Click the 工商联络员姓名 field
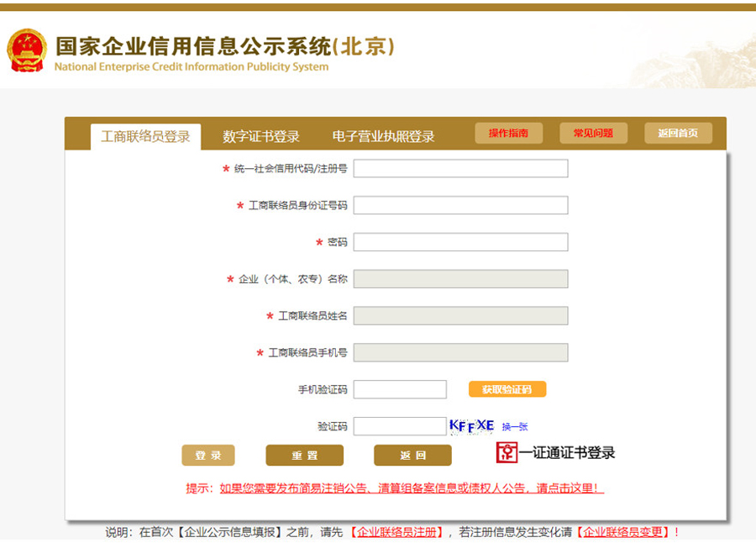Screen dimensions: 756x543 (460, 316)
